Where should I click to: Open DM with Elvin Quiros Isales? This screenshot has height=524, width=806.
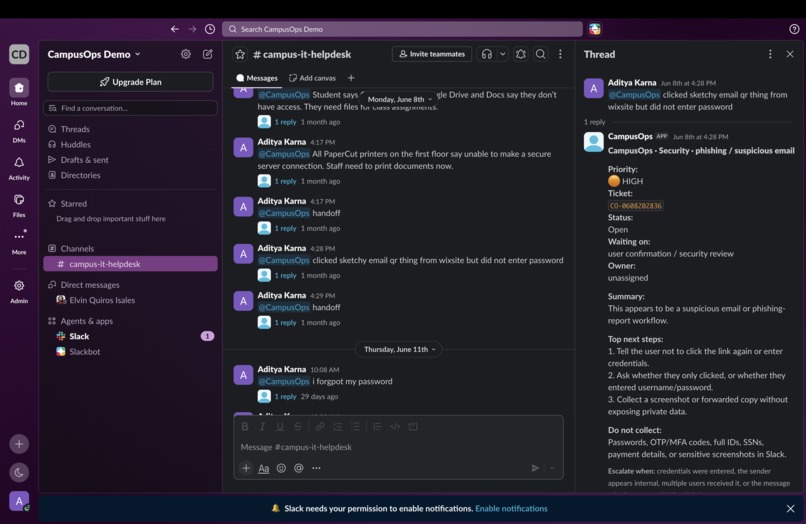(131, 300)
